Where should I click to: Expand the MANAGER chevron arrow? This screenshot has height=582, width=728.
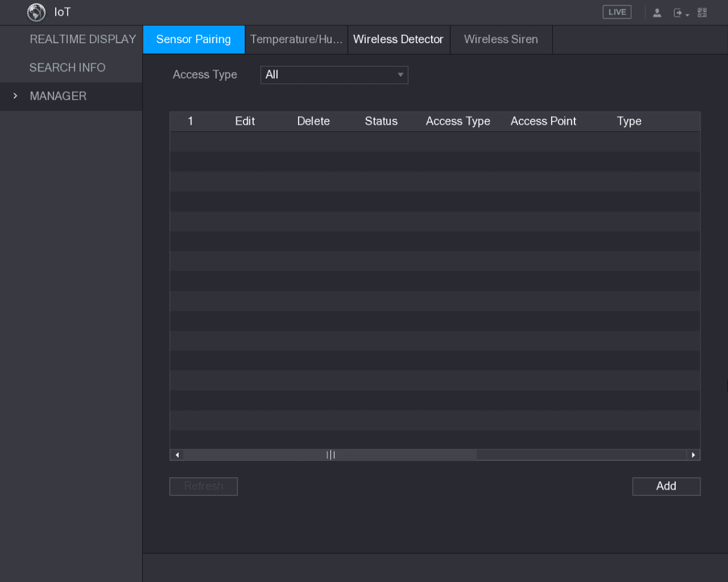(15, 96)
